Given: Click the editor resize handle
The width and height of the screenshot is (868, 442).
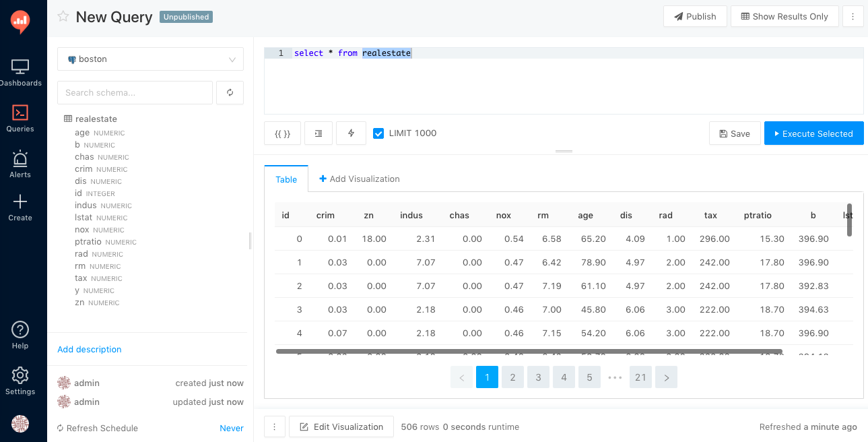Looking at the screenshot, I should 564,151.
